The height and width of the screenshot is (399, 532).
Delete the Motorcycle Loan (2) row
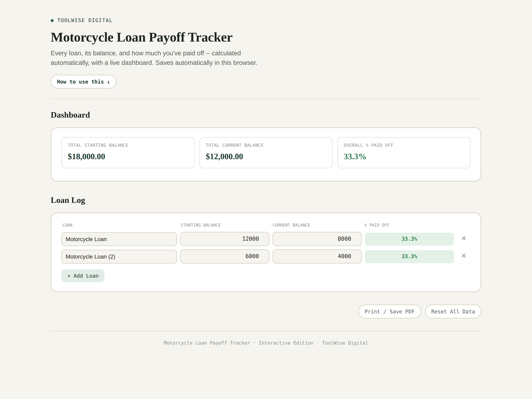464,256
